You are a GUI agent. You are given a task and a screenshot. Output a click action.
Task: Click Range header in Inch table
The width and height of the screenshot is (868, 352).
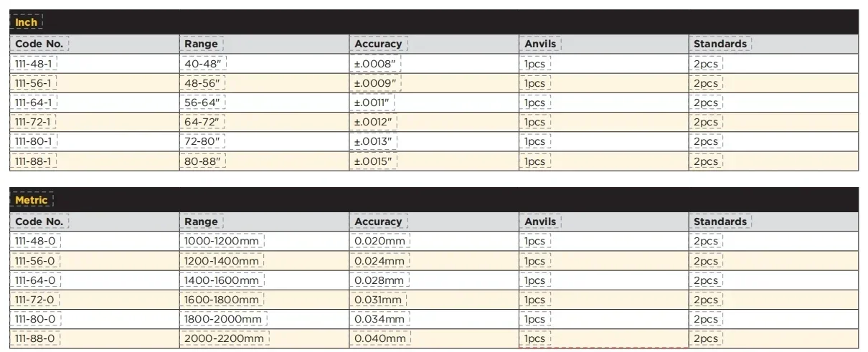201,44
